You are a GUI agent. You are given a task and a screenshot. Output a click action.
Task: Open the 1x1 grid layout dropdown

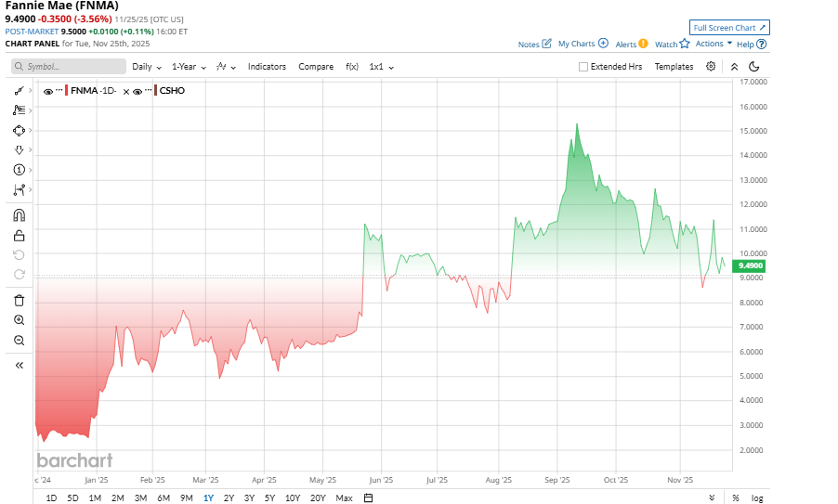point(382,67)
